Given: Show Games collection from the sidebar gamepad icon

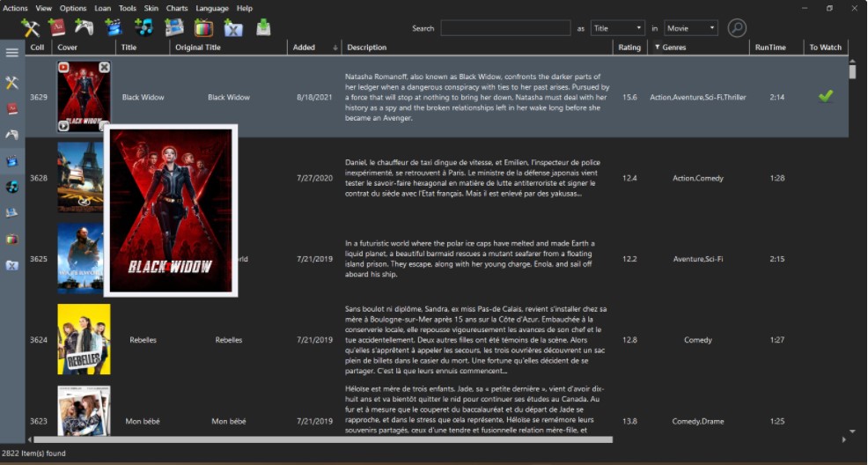Looking at the screenshot, I should pyautogui.click(x=12, y=135).
